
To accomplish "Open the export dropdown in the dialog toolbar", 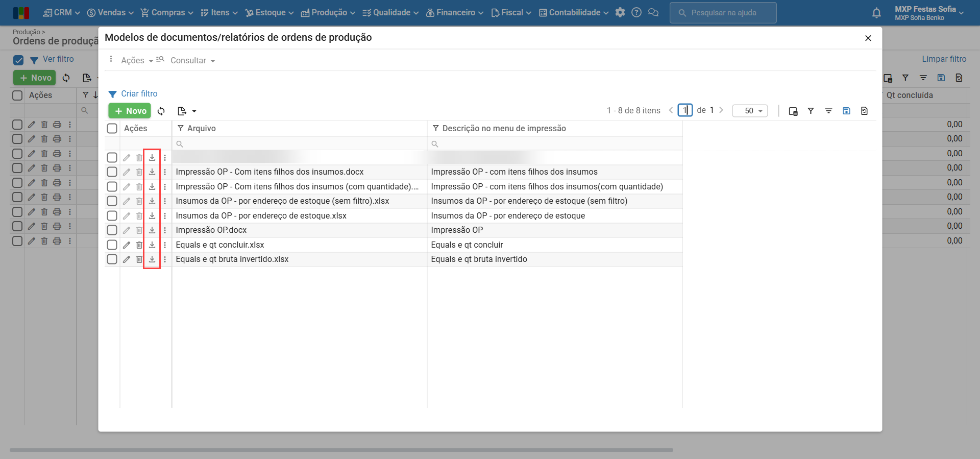I will [187, 111].
